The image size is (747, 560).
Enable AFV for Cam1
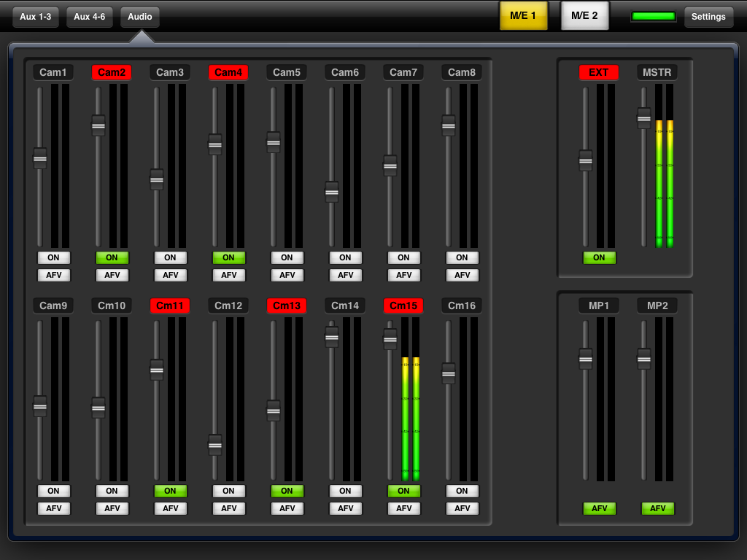54,275
